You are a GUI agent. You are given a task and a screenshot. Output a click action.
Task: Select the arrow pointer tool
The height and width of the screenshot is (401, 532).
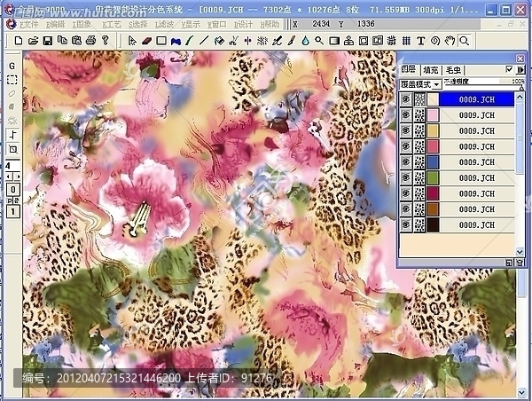pos(132,41)
